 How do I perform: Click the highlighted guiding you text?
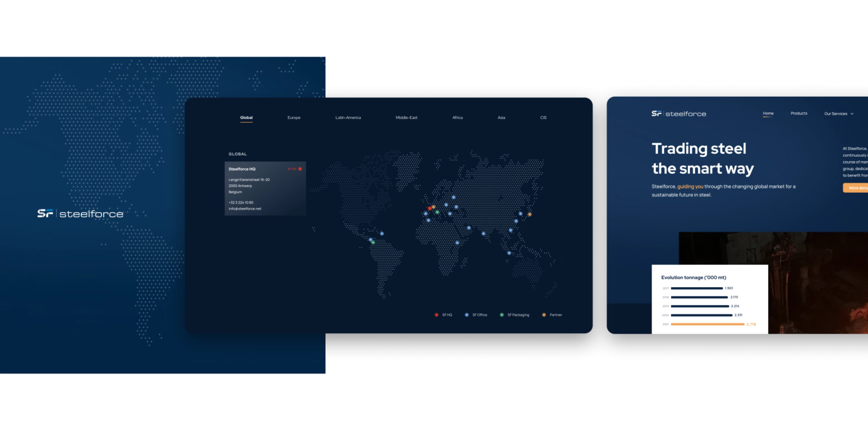[690, 187]
